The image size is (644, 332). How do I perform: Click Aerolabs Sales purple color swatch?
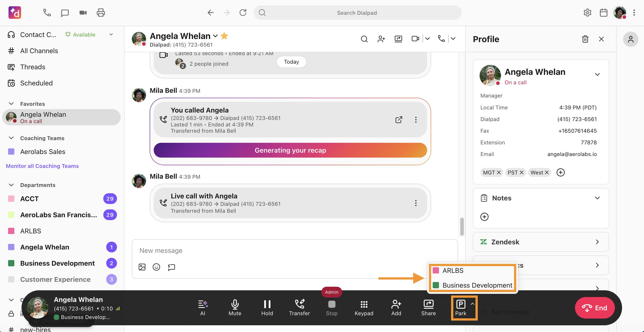point(11,152)
